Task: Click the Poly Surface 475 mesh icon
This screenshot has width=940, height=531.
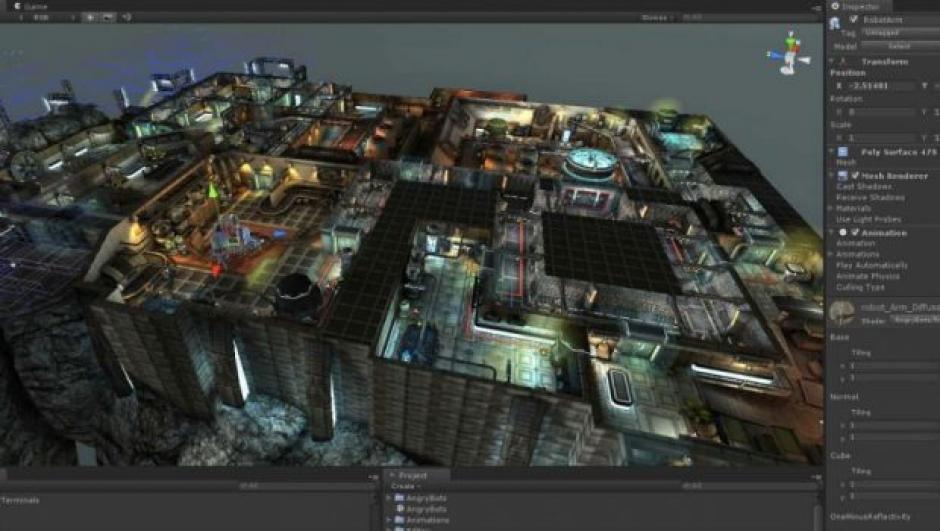Action: click(x=843, y=152)
